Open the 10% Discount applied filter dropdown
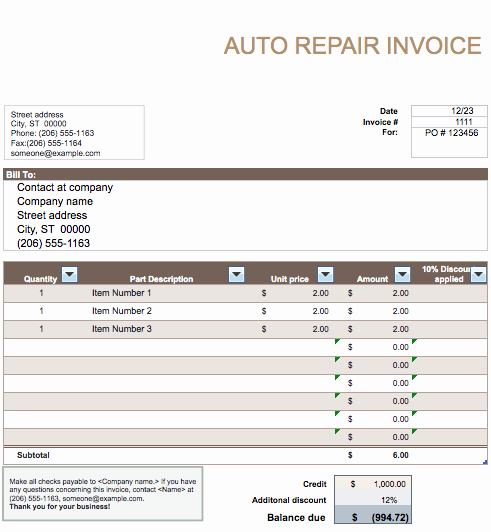 pyautogui.click(x=479, y=274)
